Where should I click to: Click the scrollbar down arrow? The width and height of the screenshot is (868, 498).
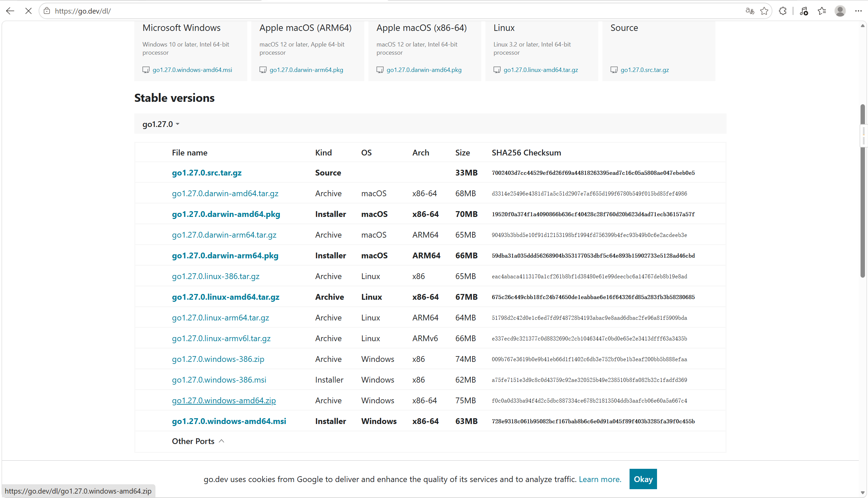coord(863,493)
